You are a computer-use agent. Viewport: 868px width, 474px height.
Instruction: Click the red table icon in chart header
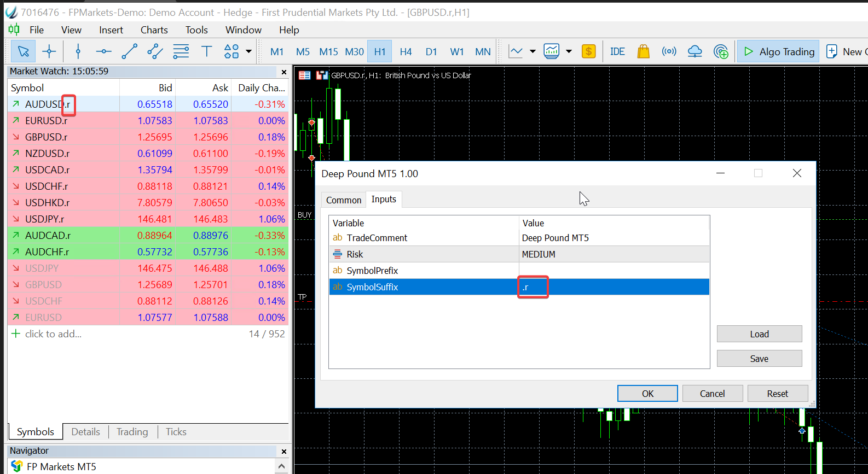pos(305,75)
